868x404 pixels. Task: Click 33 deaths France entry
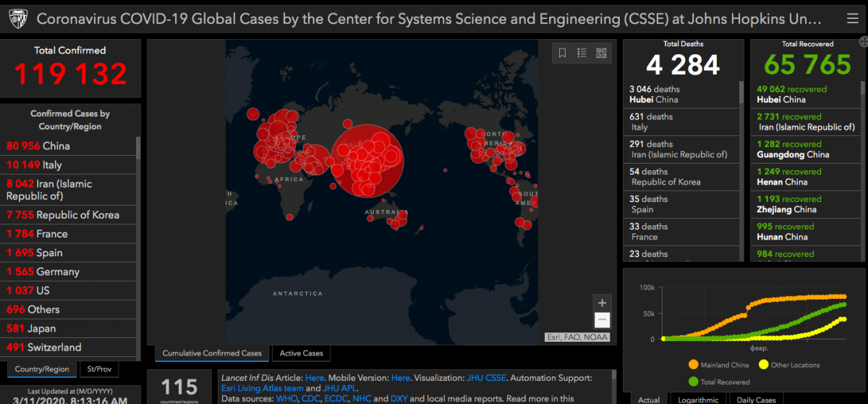click(x=681, y=232)
